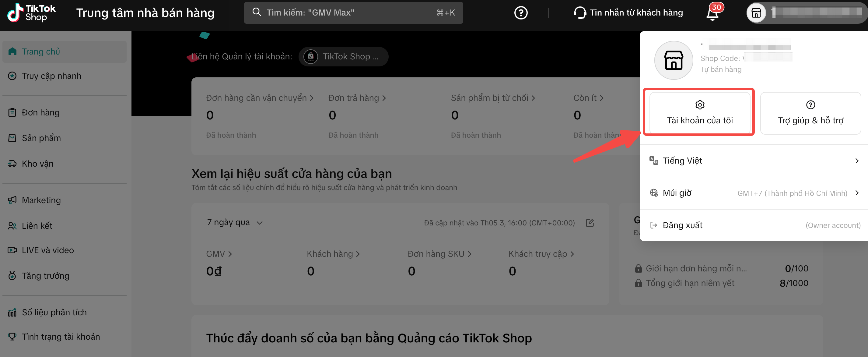This screenshot has height=357, width=868.
Task: Expand the Còn ít stock details
Action: (x=588, y=98)
